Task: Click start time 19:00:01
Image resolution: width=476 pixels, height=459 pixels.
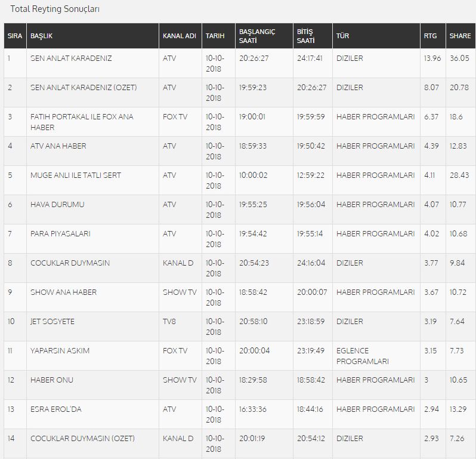Action: [x=252, y=116]
